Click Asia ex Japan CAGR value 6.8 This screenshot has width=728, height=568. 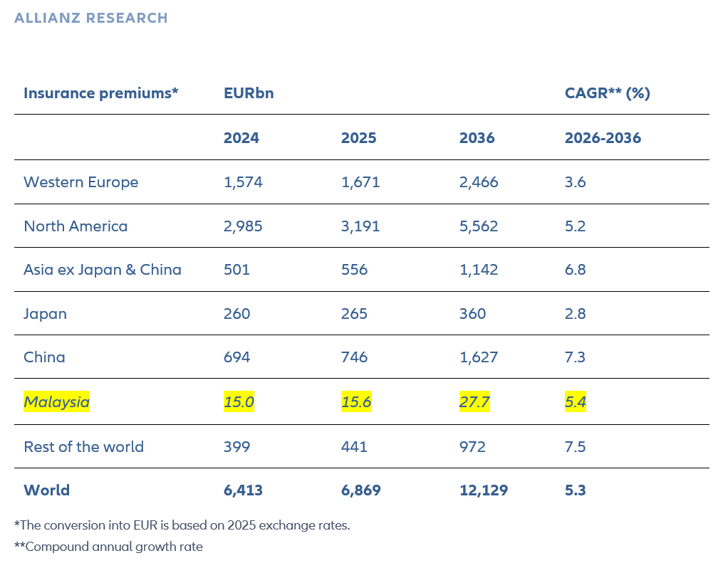click(x=576, y=270)
